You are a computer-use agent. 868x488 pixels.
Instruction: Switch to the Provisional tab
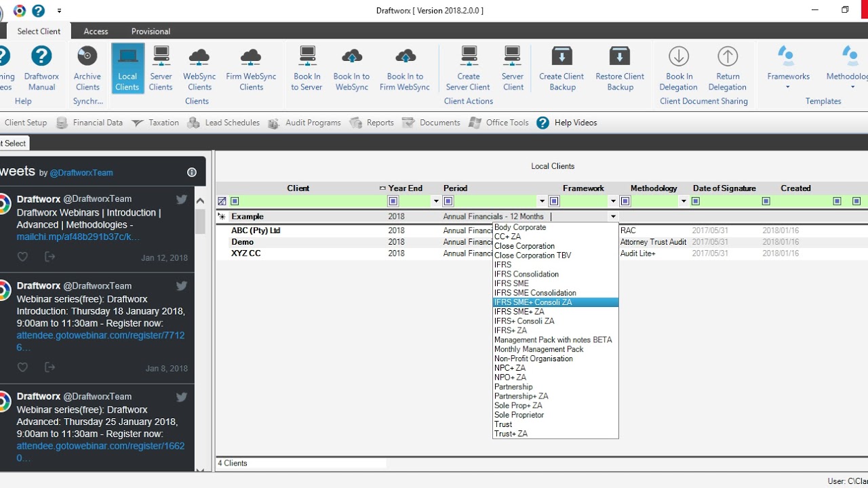[x=151, y=31]
